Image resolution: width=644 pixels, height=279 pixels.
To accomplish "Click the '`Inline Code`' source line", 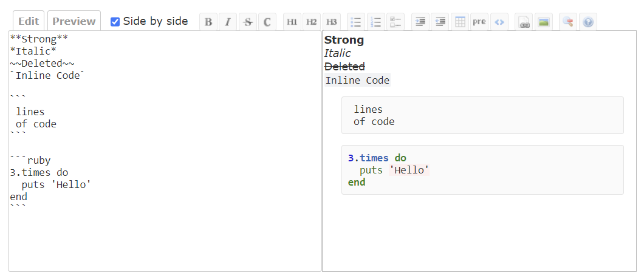I will pos(47,76).
